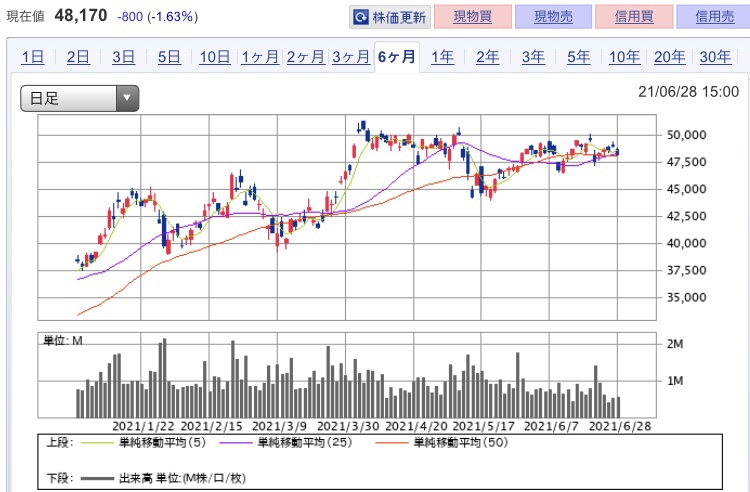
Task: Click the 2021/3/9 date label
Action: tap(279, 426)
